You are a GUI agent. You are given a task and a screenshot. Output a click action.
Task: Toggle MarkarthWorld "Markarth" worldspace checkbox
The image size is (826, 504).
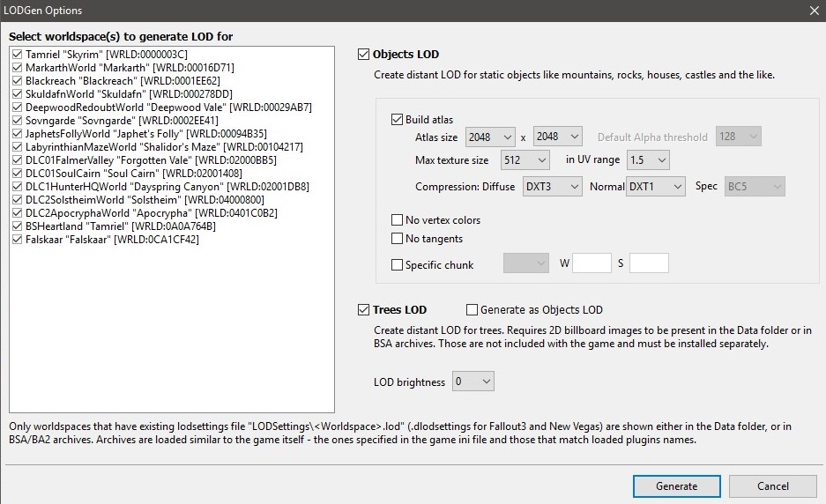[x=17, y=68]
